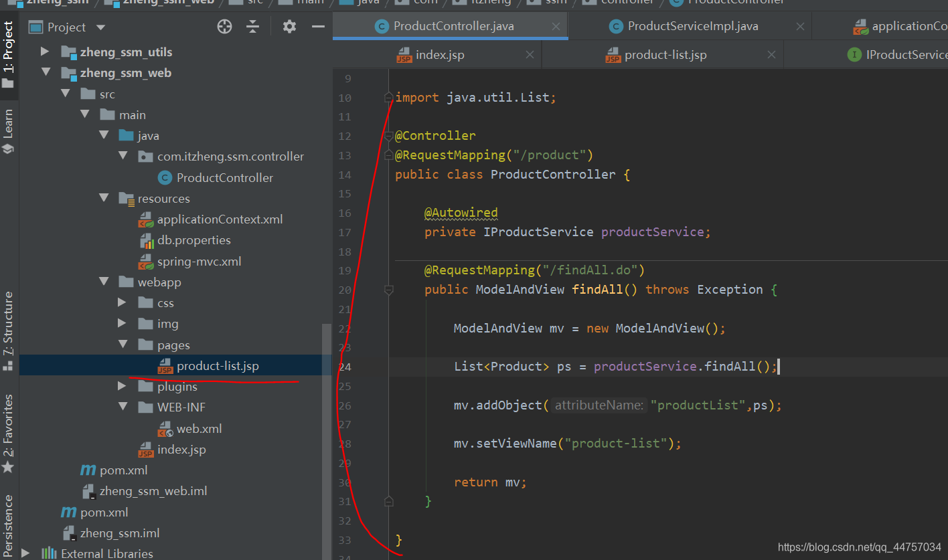Close the ProductServiceImpl.java tab
Image resolution: width=948 pixels, height=560 pixels.
800,27
